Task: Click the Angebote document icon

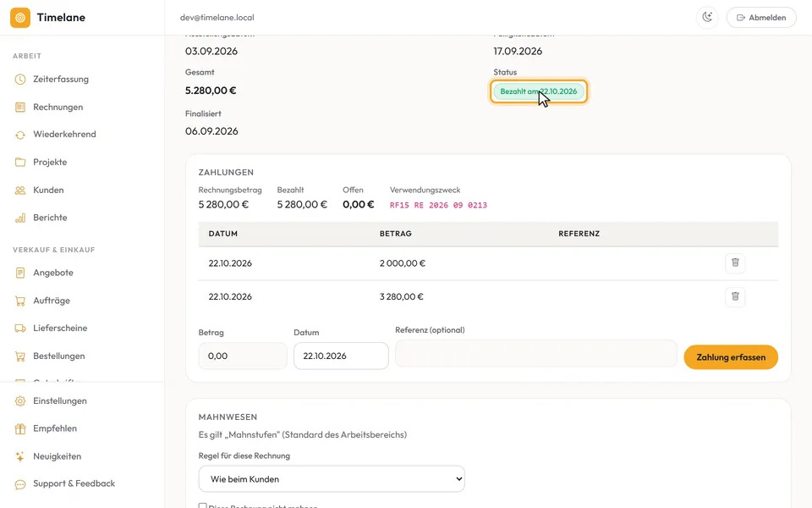Action: click(20, 273)
